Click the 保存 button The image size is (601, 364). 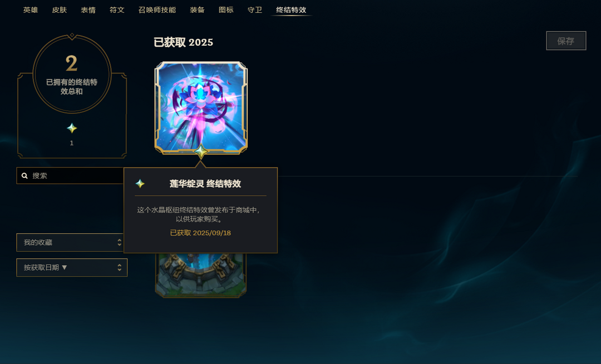(x=566, y=41)
